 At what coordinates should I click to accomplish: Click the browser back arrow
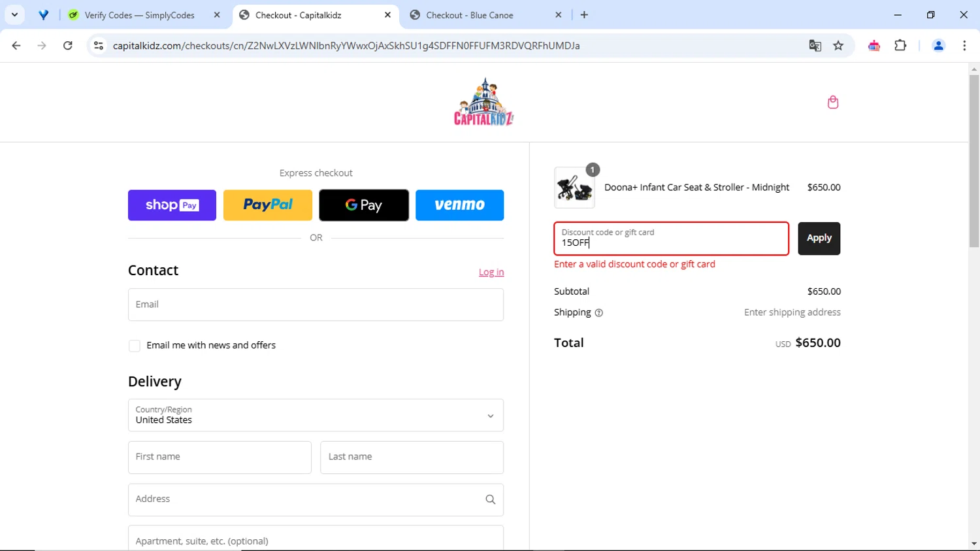click(16, 46)
